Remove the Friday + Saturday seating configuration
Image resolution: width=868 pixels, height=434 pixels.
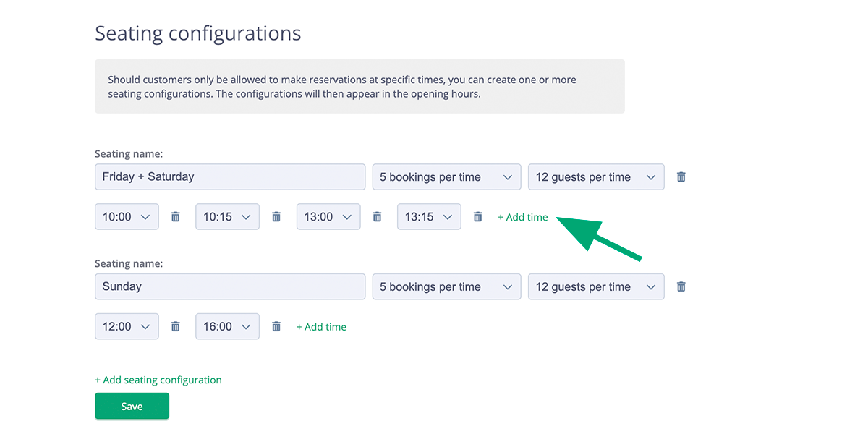coord(681,176)
